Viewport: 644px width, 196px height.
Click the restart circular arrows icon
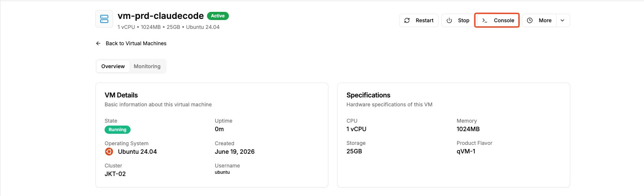tap(407, 20)
